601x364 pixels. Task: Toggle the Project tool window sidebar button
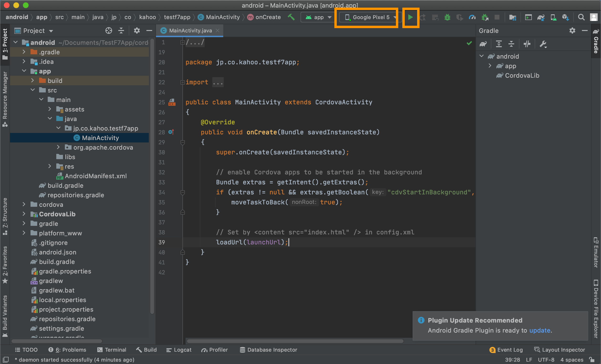click(5, 44)
